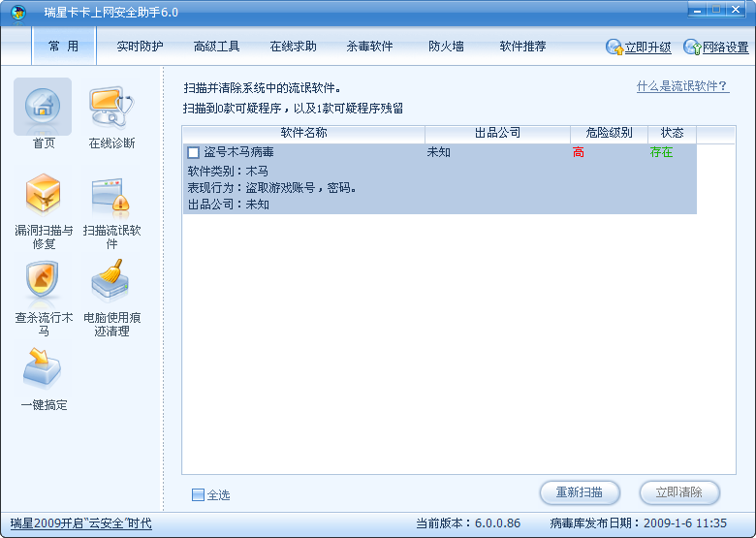
Task: Go to the 防火墙 tab
Action: tap(446, 47)
